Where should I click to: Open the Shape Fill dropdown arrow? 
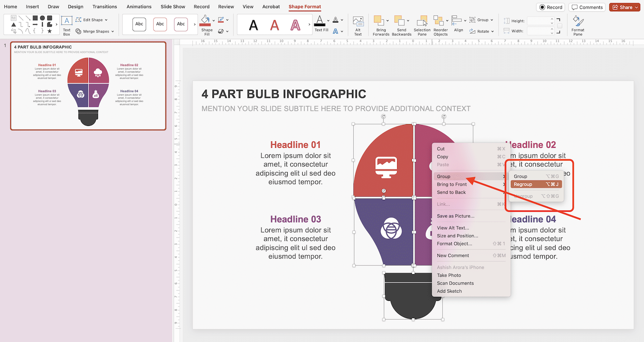(x=213, y=21)
